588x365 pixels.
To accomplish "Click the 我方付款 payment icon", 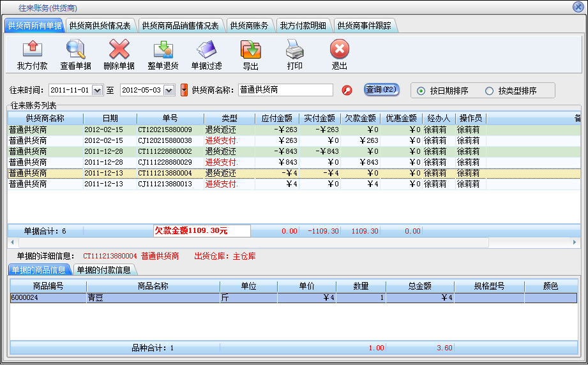I will pyautogui.click(x=32, y=50).
